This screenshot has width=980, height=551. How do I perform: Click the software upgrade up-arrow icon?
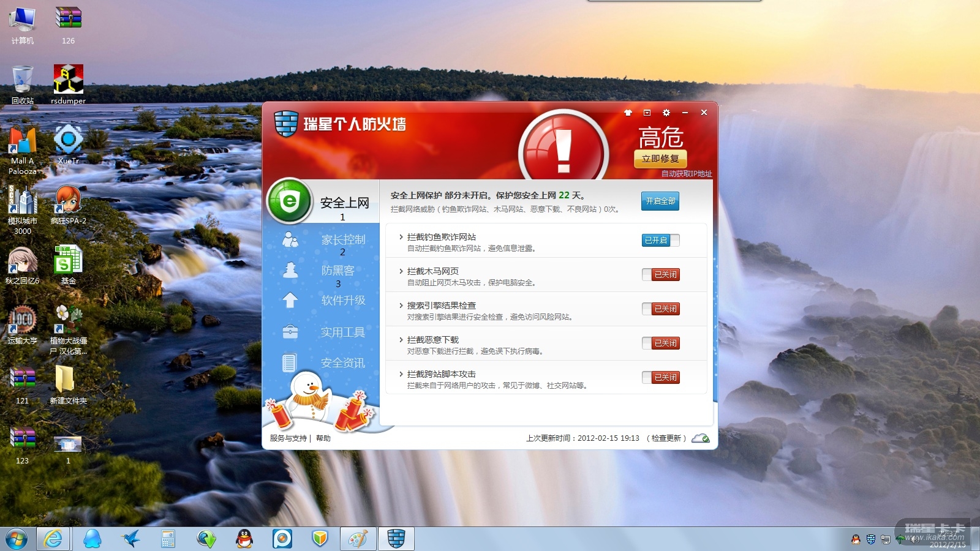tap(290, 300)
